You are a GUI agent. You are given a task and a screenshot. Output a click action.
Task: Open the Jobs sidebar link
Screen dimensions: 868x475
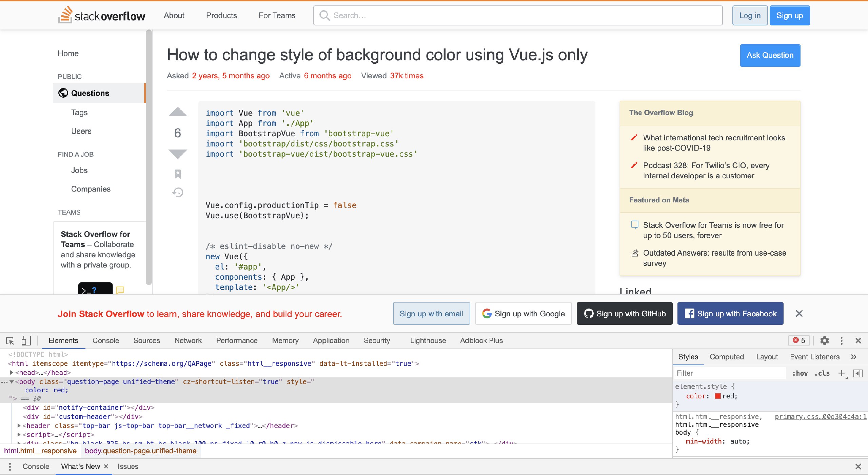pos(79,170)
